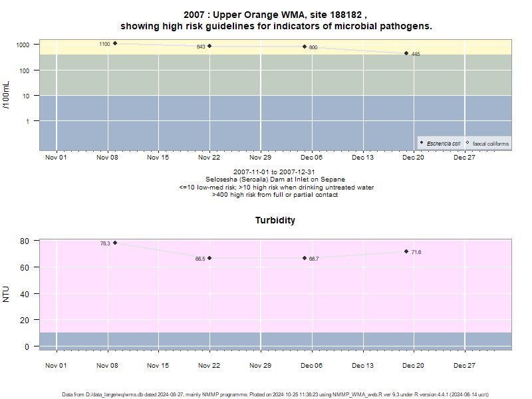Click the pink turbidity zone

point(275,286)
